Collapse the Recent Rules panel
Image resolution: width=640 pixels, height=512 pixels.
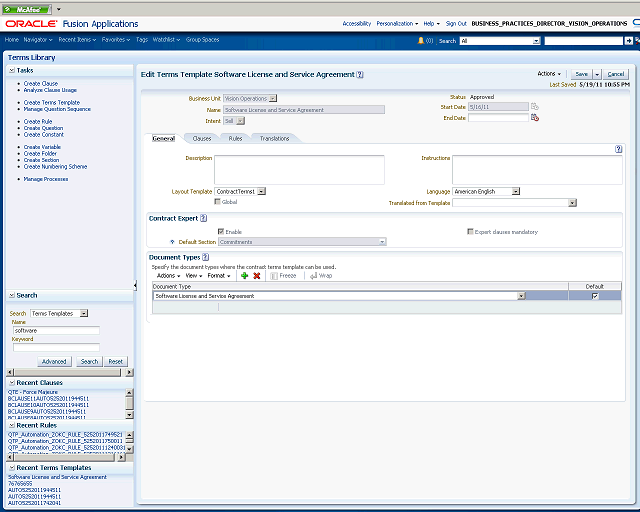[12, 425]
